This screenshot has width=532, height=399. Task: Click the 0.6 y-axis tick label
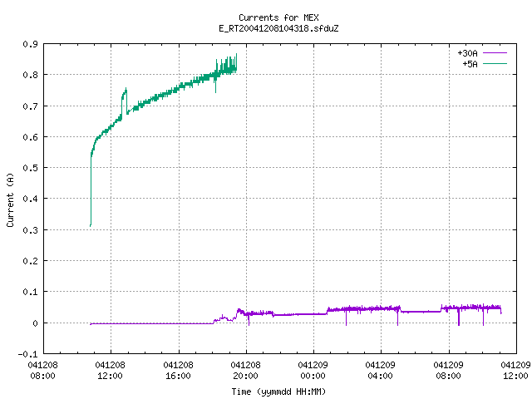(30, 137)
